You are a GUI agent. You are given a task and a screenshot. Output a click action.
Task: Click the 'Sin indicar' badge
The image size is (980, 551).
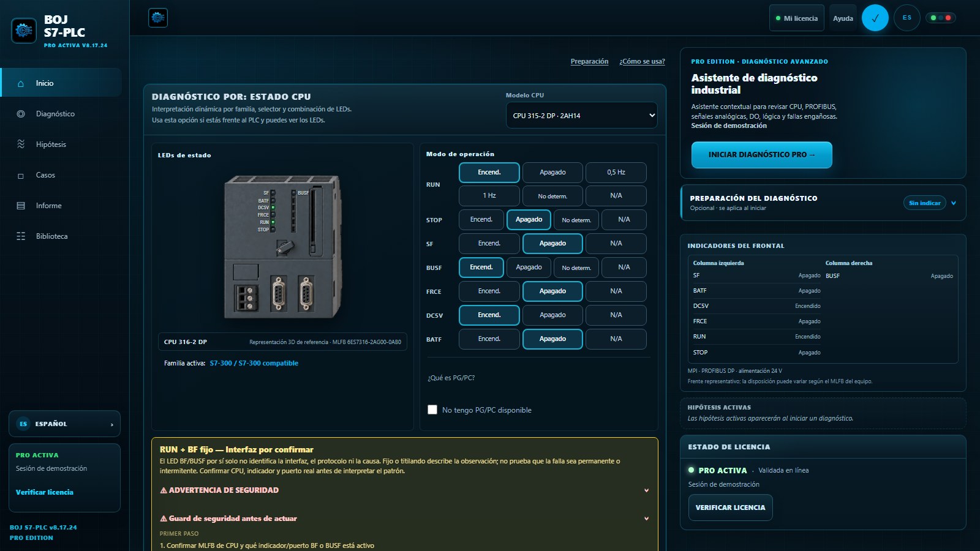coord(924,203)
